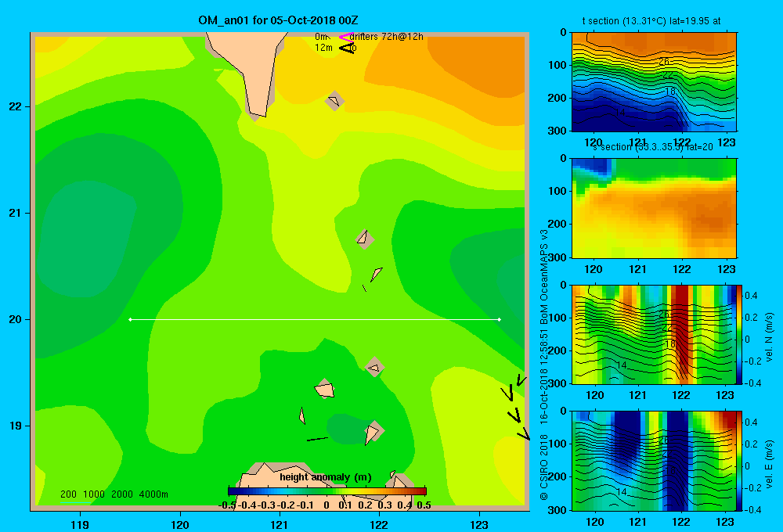Click the right endpoint of white section line
The height and width of the screenshot is (532, 783).
coord(500,319)
